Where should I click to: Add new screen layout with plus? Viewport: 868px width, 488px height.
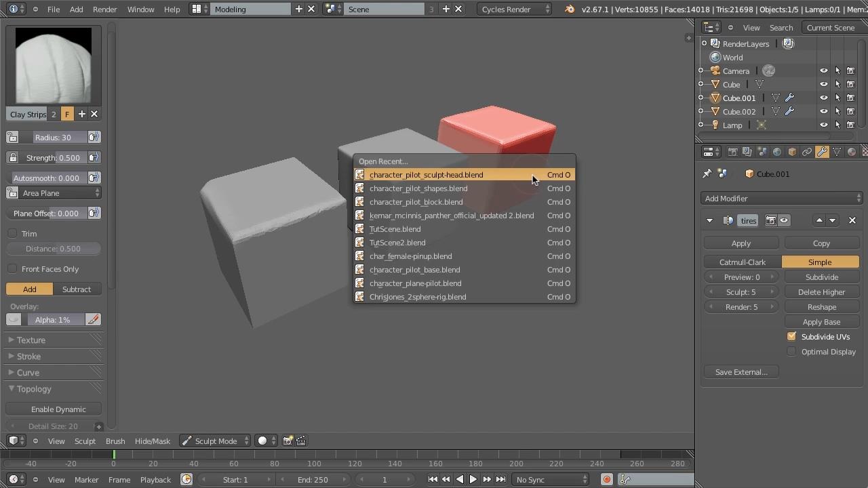coord(299,9)
